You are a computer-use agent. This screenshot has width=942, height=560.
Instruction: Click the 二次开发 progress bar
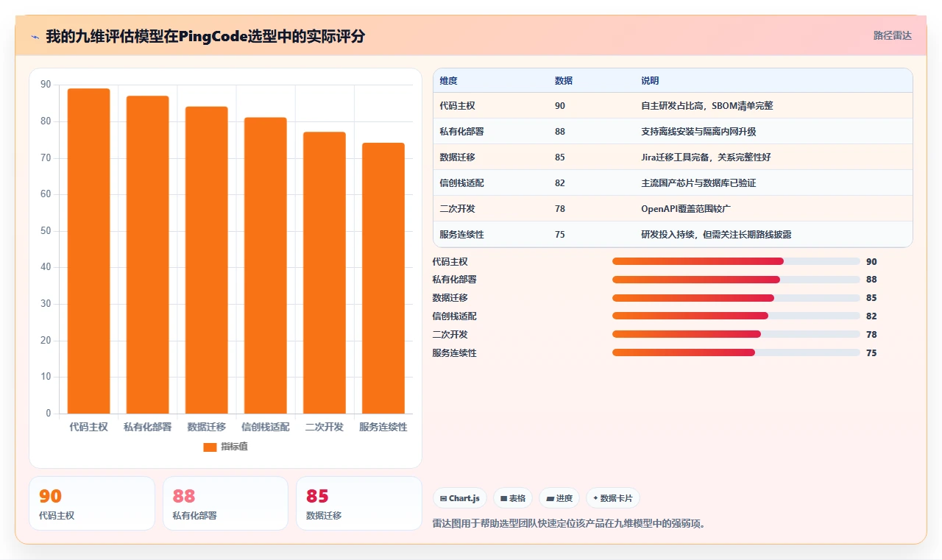click(x=736, y=334)
